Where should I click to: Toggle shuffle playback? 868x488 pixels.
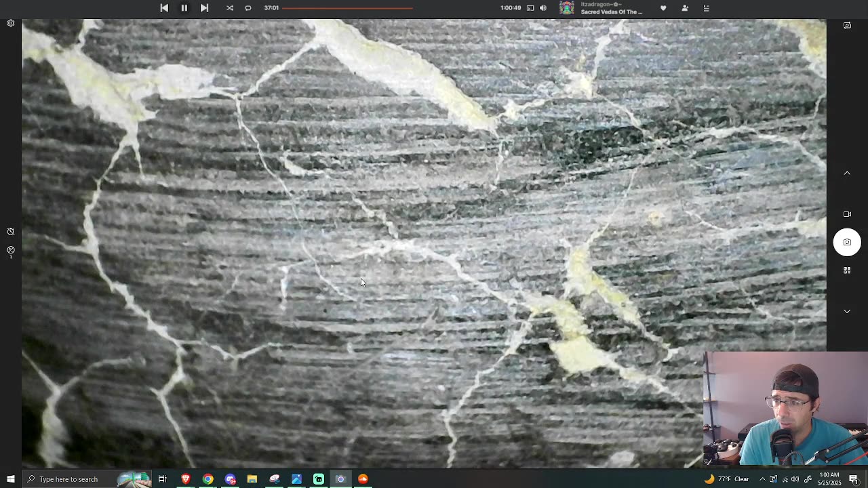point(230,8)
